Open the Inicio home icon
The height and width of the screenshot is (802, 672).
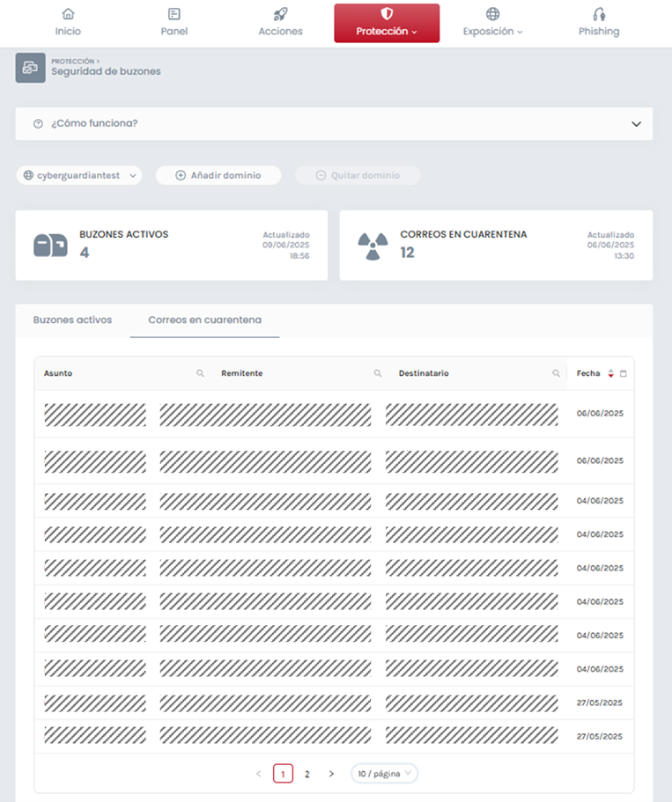(x=68, y=14)
